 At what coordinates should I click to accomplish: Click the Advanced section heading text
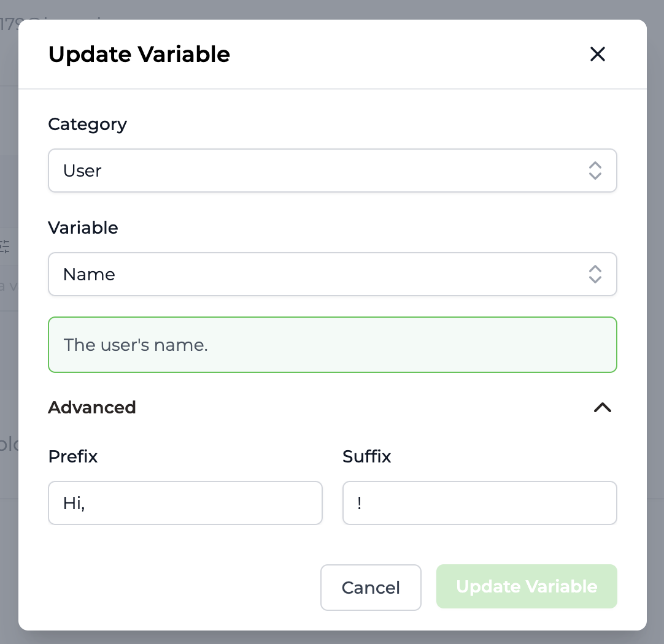92,407
